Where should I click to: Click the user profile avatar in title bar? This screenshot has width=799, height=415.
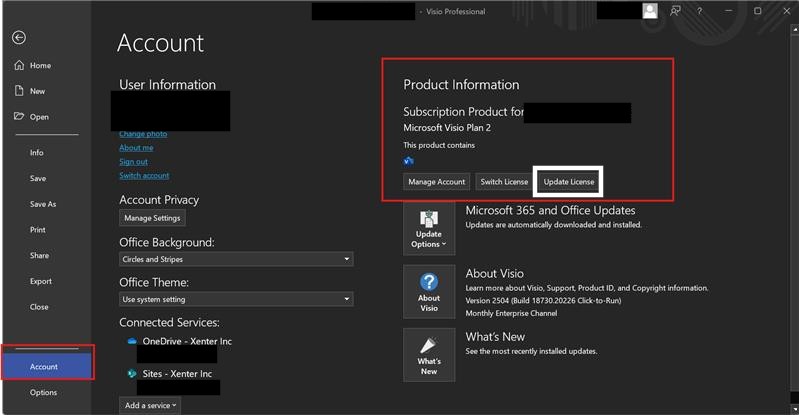(651, 11)
